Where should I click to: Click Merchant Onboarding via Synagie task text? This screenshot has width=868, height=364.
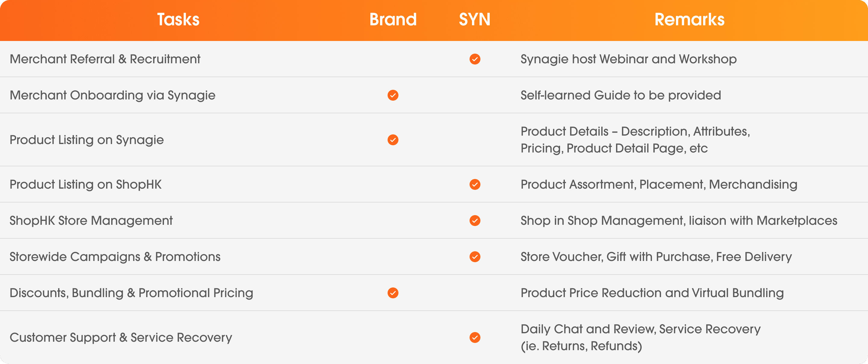(112, 96)
